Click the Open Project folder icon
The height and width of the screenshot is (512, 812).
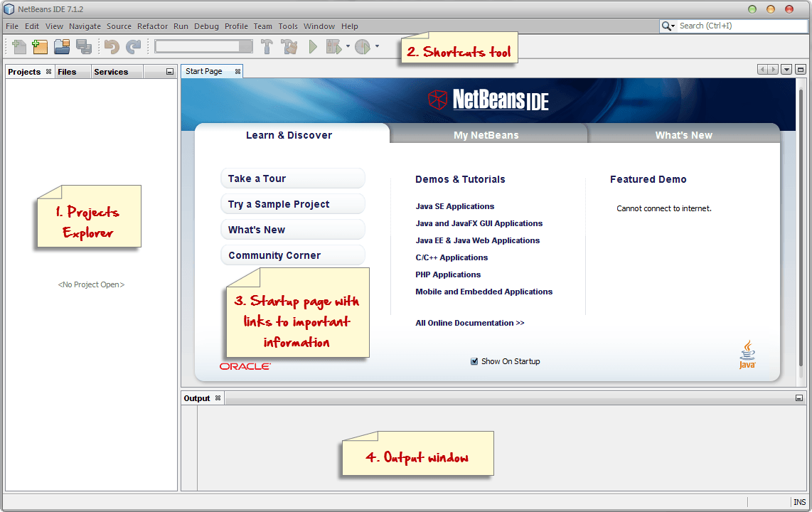[x=62, y=47]
